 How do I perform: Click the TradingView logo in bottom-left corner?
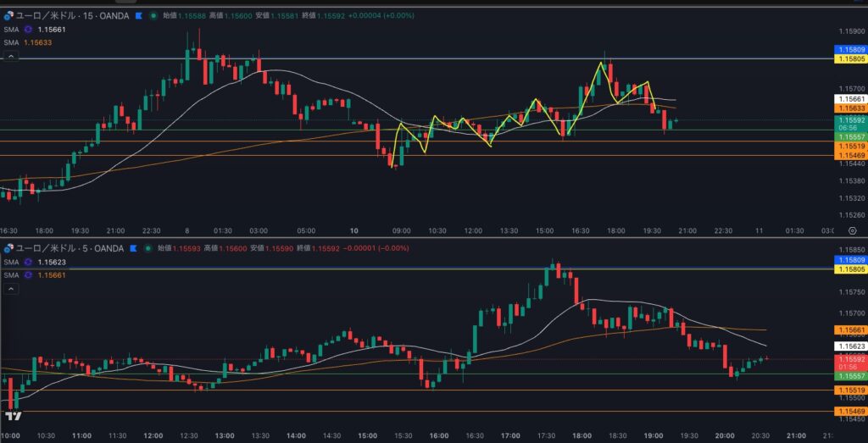pyautogui.click(x=12, y=417)
